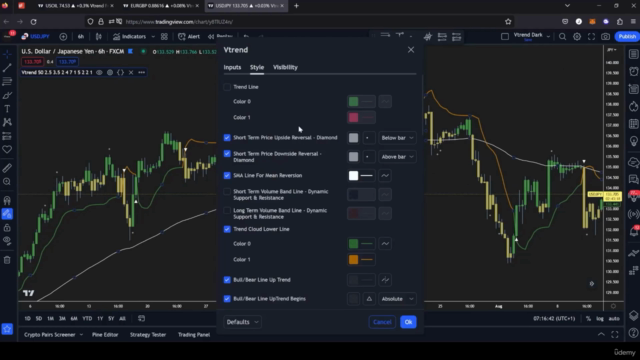Uncheck Bull/Bear Line Up Trend
The height and width of the screenshot is (360, 640).
click(x=227, y=280)
